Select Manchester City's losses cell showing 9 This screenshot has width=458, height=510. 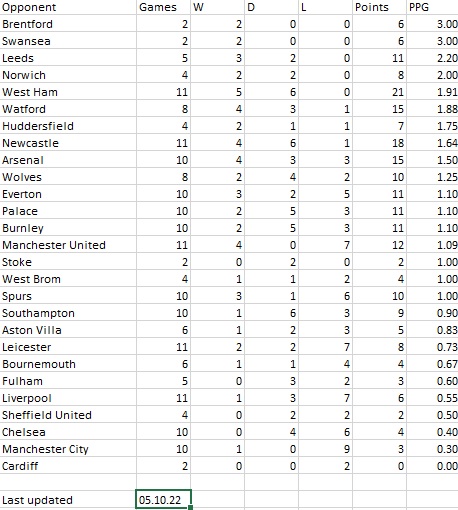pos(325,449)
